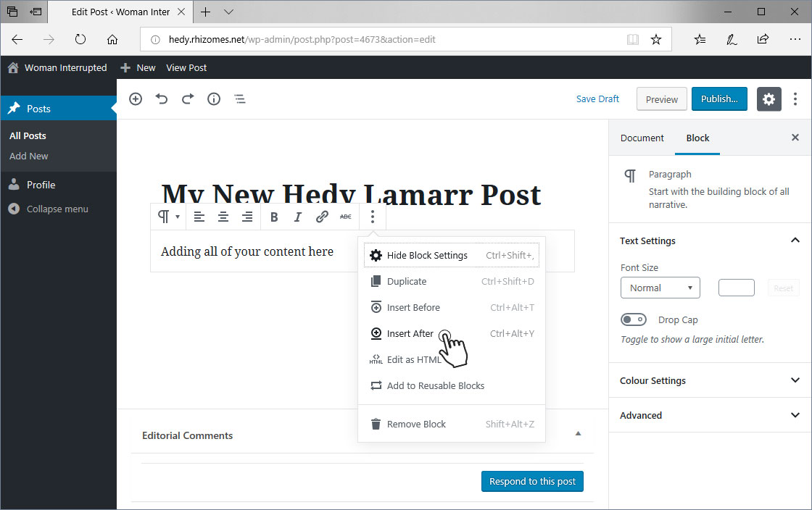The width and height of the screenshot is (812, 510).
Task: Click the post title heading
Action: [351, 194]
